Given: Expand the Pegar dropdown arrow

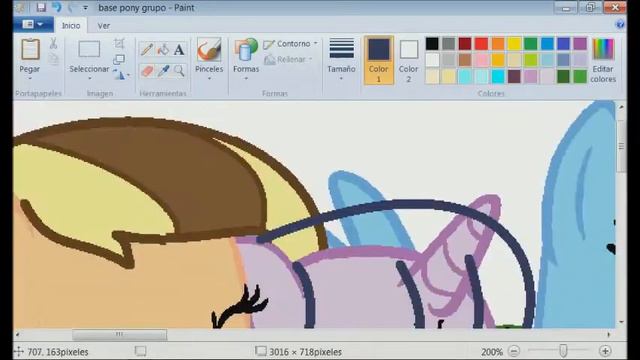Looking at the screenshot, I should 30,78.
